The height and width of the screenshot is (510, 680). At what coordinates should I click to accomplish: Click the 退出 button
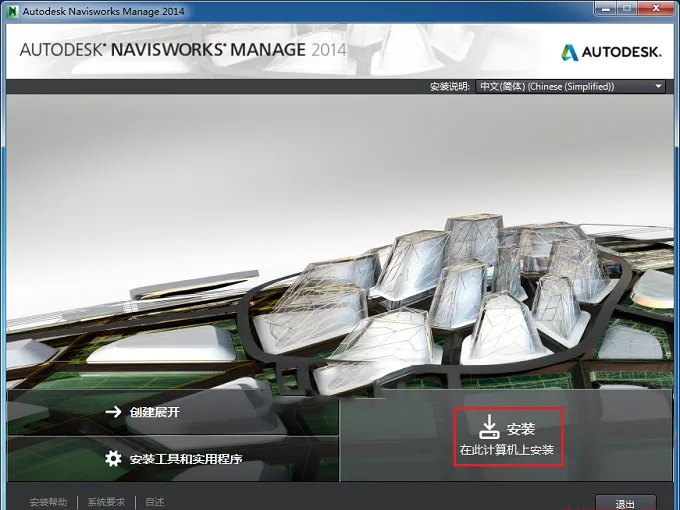pyautogui.click(x=625, y=503)
